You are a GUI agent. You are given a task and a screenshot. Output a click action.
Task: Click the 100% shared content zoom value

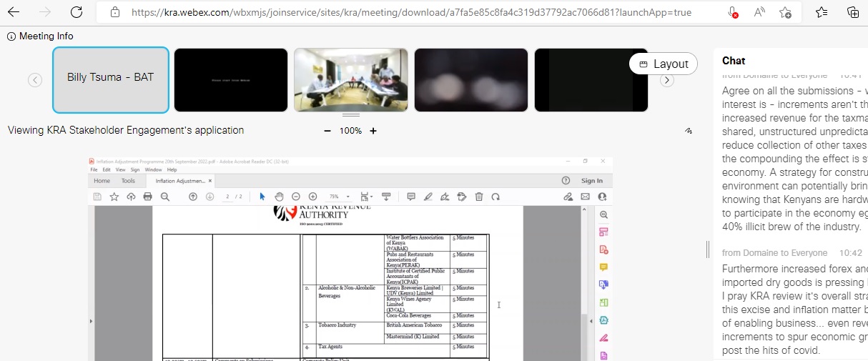(x=350, y=131)
